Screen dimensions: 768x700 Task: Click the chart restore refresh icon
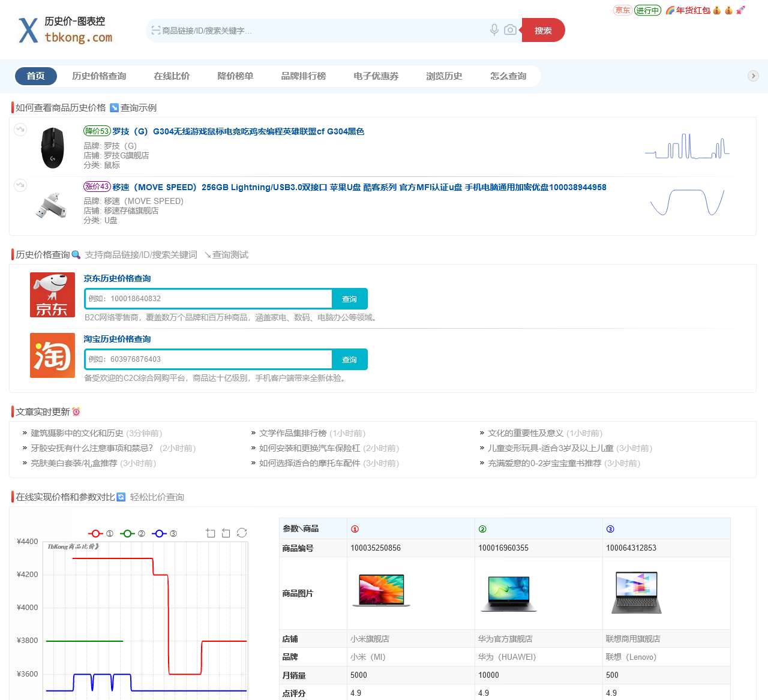click(242, 533)
